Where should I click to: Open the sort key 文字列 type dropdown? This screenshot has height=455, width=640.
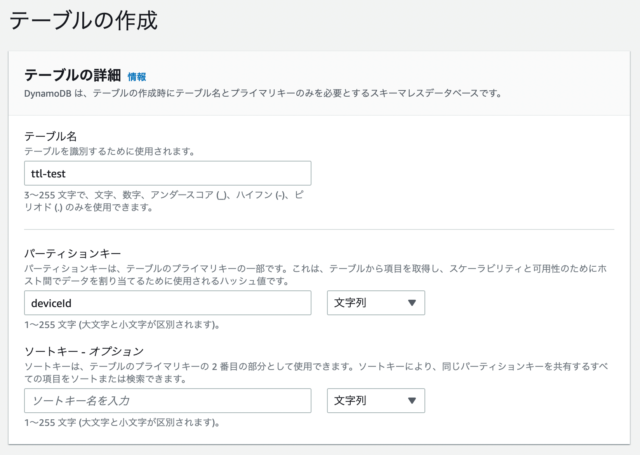(375, 400)
